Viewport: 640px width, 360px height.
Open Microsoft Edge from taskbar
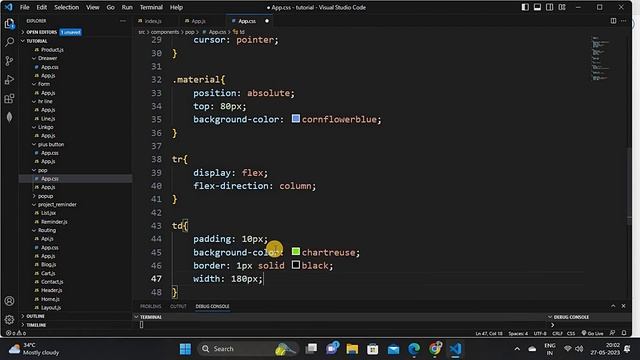(x=414, y=349)
